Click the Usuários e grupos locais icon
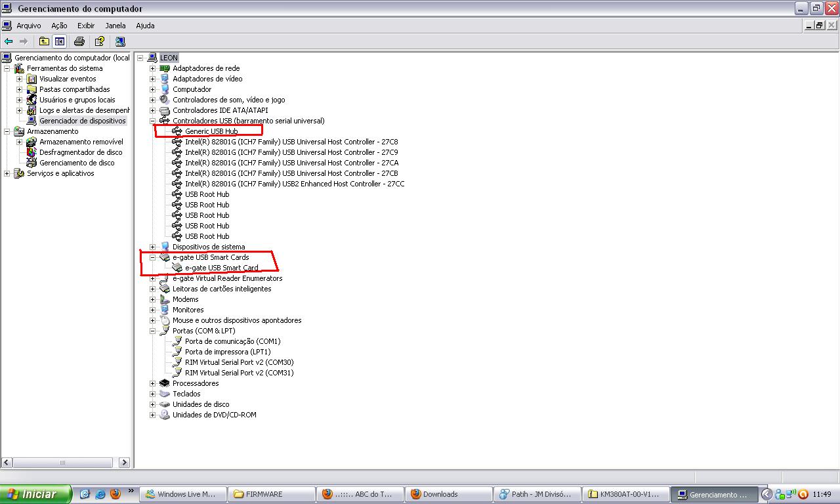The image size is (840, 504). (31, 100)
